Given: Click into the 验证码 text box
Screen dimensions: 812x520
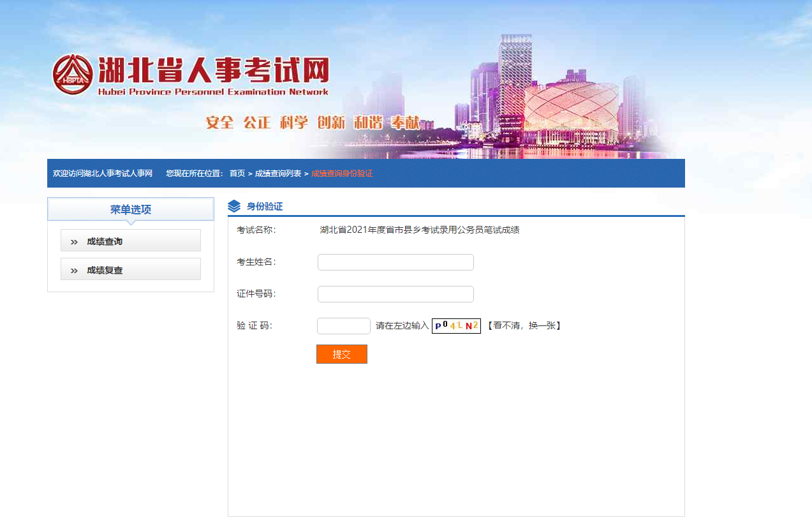Looking at the screenshot, I should click(x=343, y=326).
